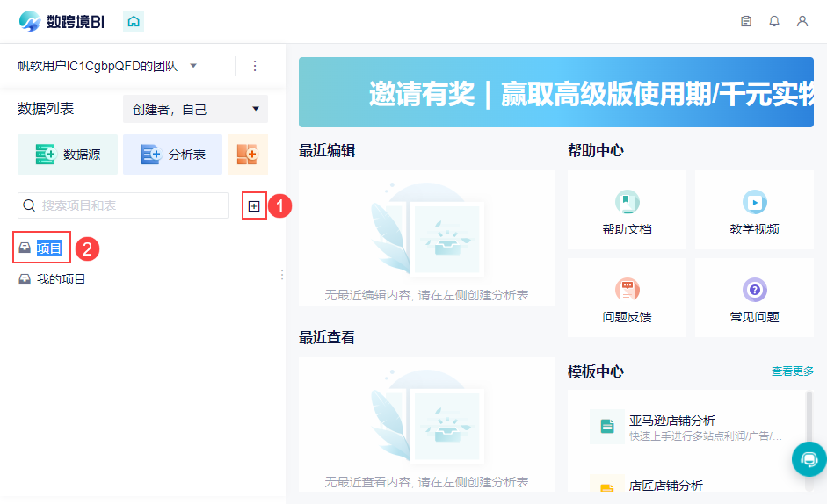Viewport: 827px width, 504px height.
Task: Click the orange dashboard add button
Action: tap(248, 155)
